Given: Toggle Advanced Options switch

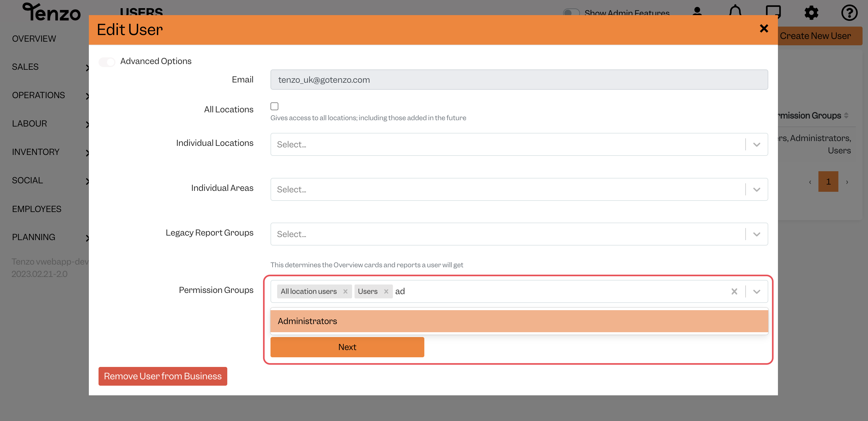Looking at the screenshot, I should (x=107, y=62).
